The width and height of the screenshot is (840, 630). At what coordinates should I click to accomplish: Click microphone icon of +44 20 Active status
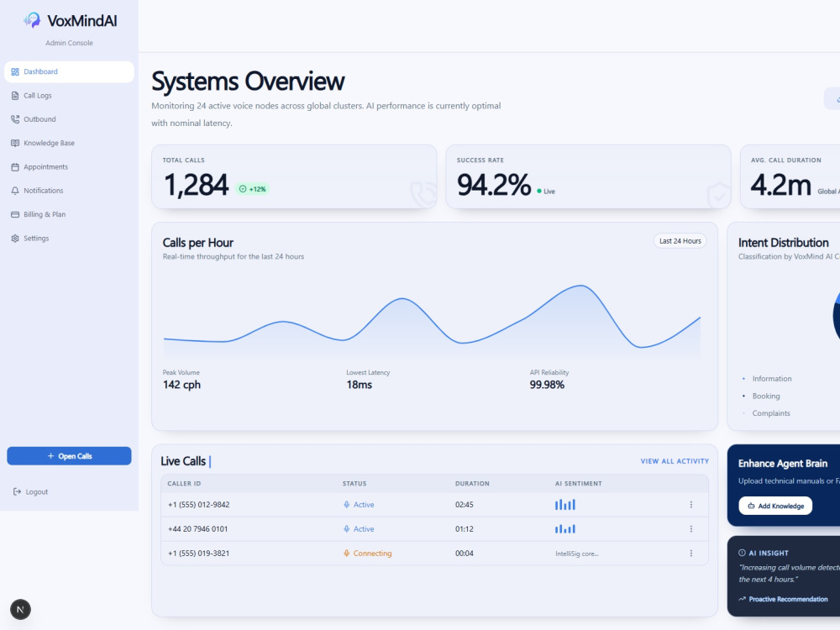pos(347,528)
